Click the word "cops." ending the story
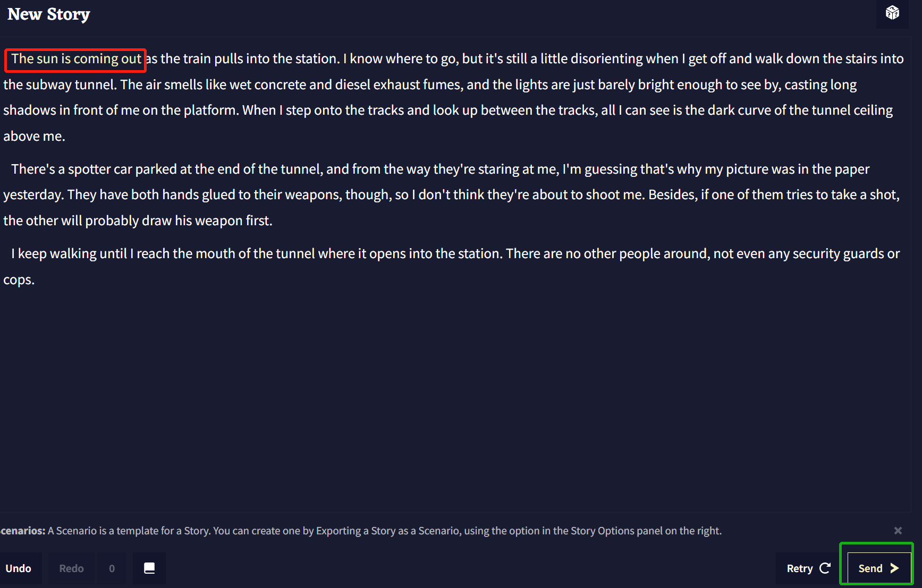Image resolution: width=922 pixels, height=588 pixels. tap(19, 280)
